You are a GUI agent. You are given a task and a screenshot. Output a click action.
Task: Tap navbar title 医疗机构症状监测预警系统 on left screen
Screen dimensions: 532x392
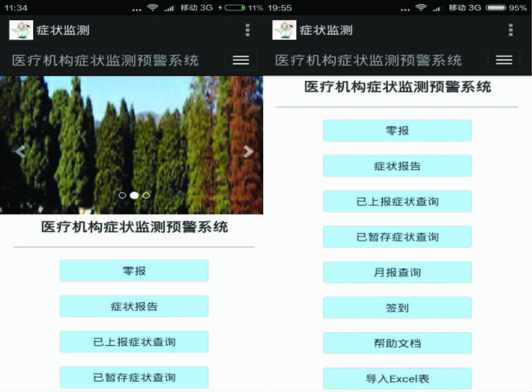pos(105,60)
